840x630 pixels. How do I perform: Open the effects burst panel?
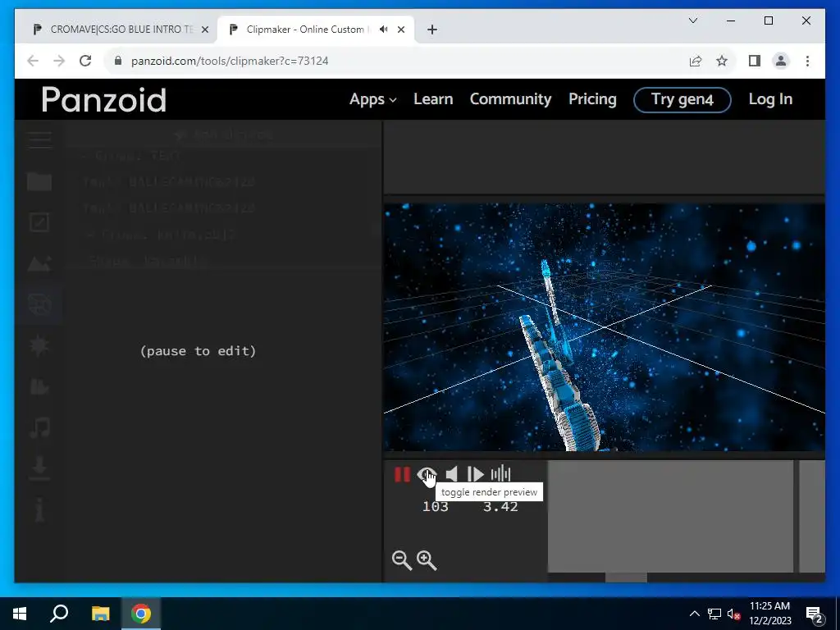pyautogui.click(x=39, y=346)
